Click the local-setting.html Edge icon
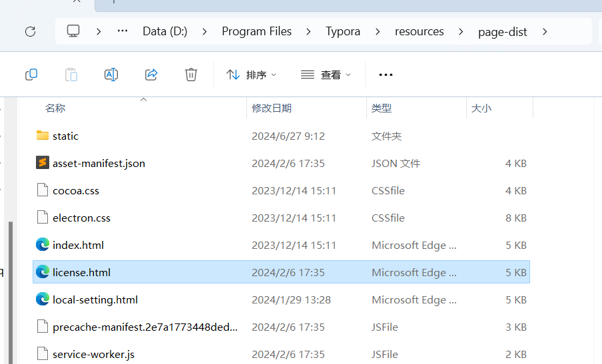 click(42, 299)
